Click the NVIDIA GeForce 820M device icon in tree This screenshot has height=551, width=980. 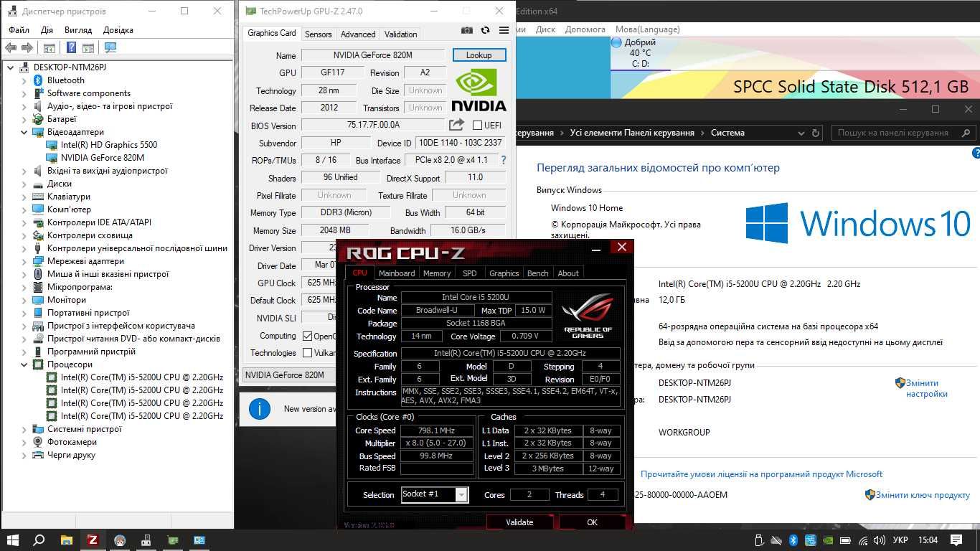(52, 158)
